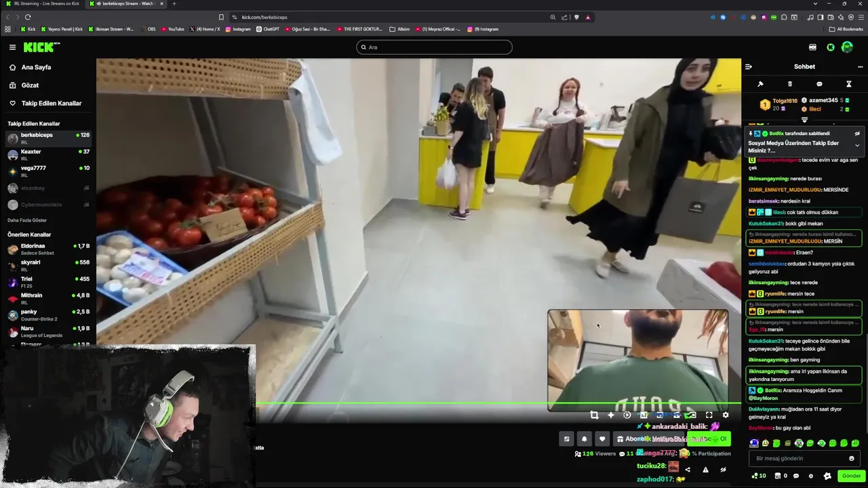Click the dashboard icon in Kick header
This screenshot has width=868, height=488.
tap(812, 47)
